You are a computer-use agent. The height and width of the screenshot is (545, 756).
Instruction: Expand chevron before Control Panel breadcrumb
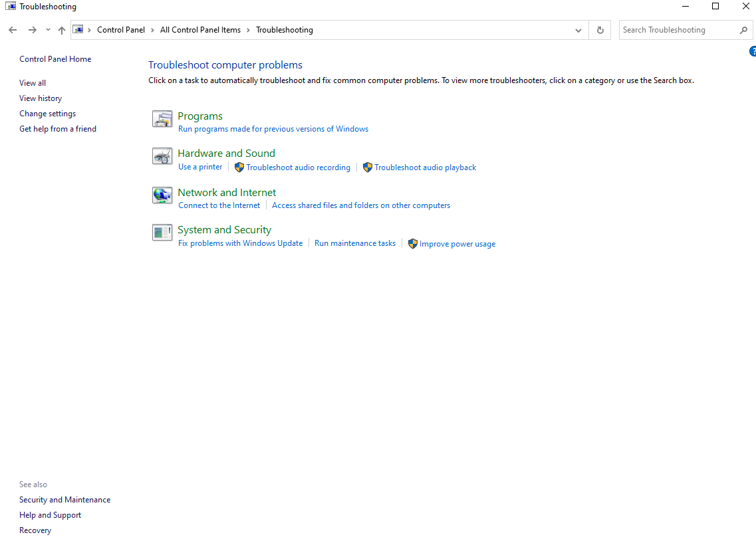click(x=89, y=30)
